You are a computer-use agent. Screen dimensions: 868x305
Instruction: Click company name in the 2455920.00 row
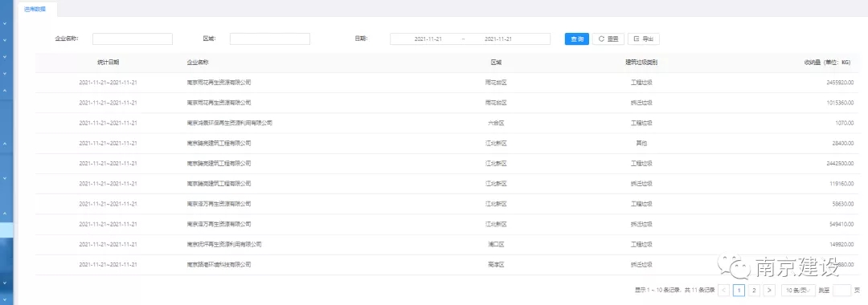(x=219, y=83)
